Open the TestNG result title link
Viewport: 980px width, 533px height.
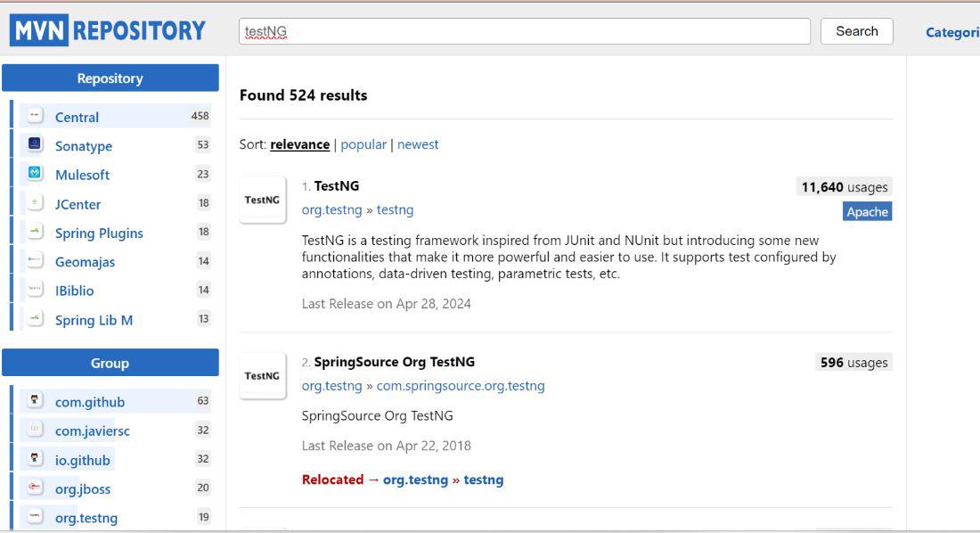[x=337, y=186]
